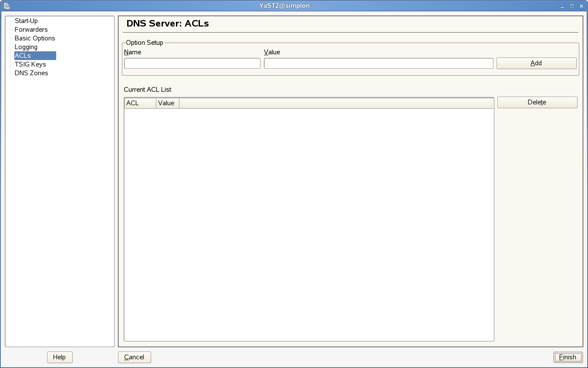This screenshot has width=588, height=368.
Task: Cancel the DNS server configuration
Action: click(134, 357)
